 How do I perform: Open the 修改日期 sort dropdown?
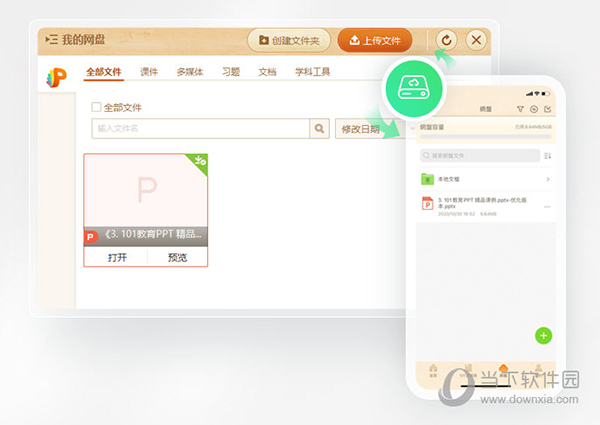(370, 129)
